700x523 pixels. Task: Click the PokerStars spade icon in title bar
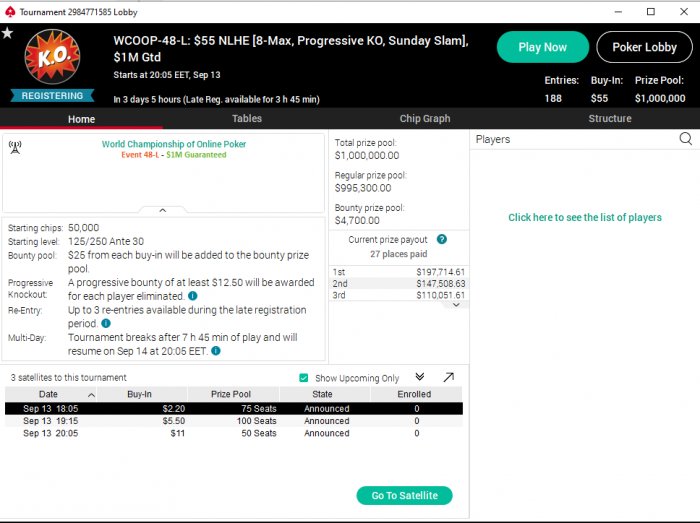pyautogui.click(x=9, y=12)
